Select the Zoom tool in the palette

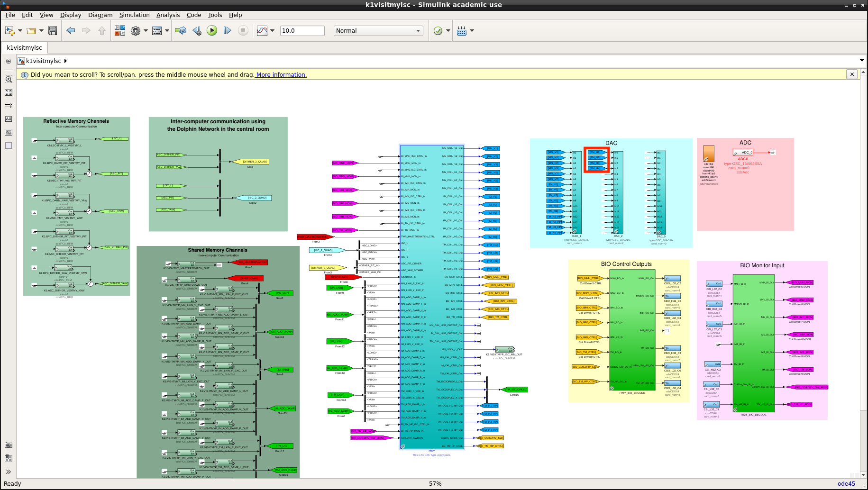click(9, 80)
